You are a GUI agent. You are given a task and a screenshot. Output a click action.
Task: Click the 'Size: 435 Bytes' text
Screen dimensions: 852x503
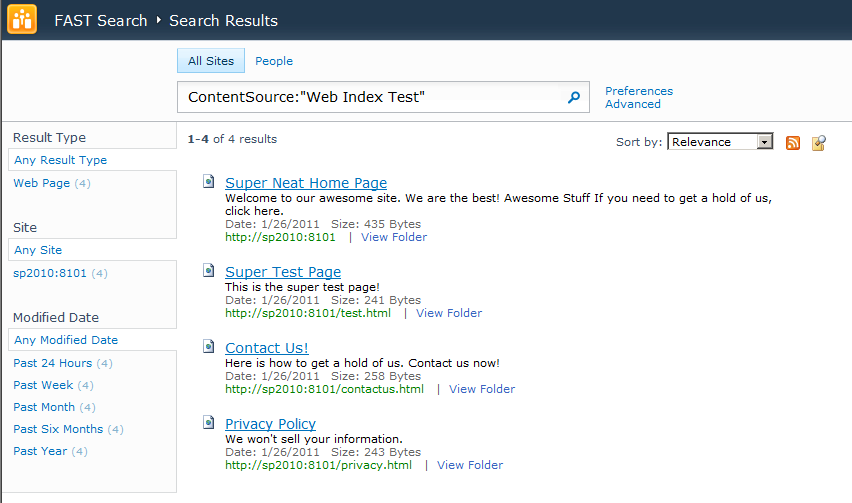point(376,224)
